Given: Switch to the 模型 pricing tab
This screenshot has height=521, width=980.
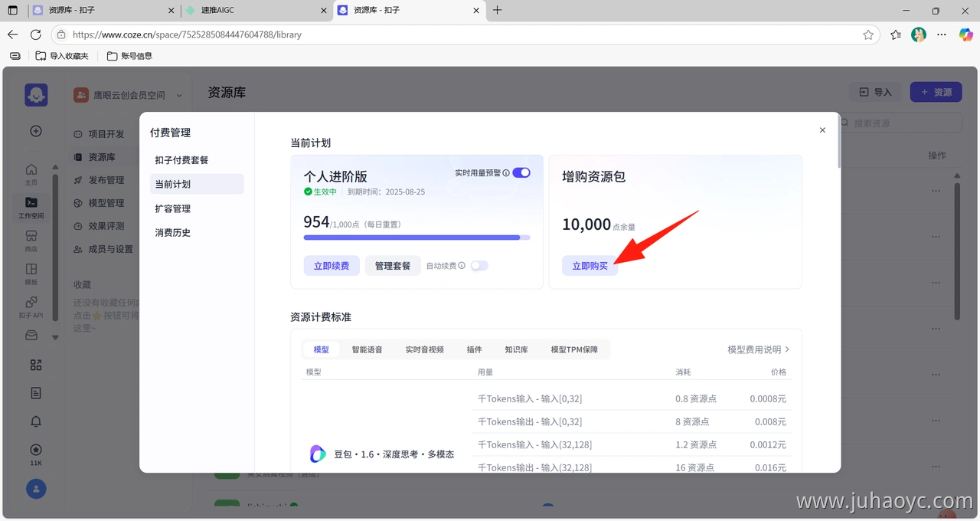Looking at the screenshot, I should click(x=322, y=349).
